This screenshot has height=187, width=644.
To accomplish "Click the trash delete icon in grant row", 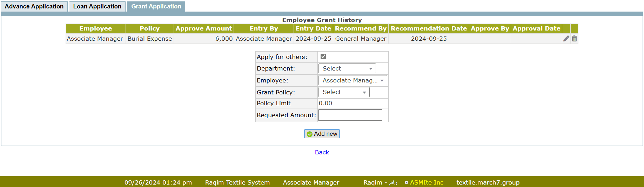I will [x=574, y=39].
